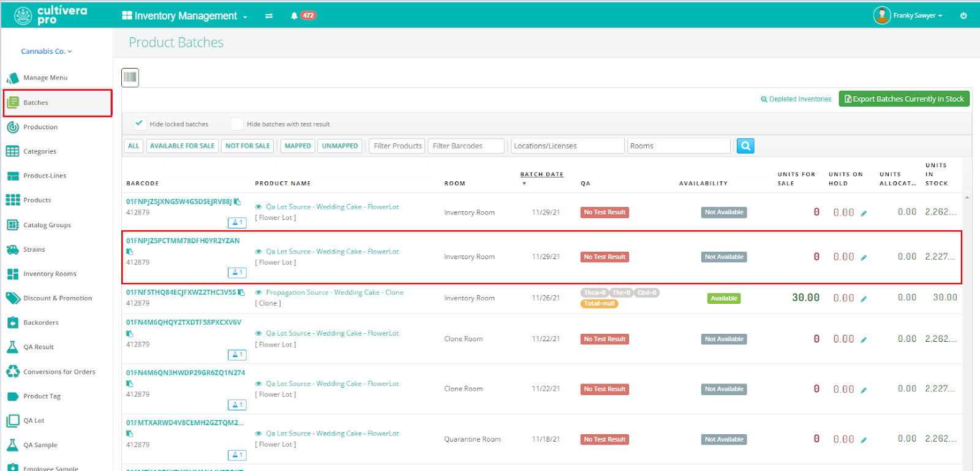The width and height of the screenshot is (980, 471).
Task: Click the power logout icon
Action: pyautogui.click(x=963, y=16)
